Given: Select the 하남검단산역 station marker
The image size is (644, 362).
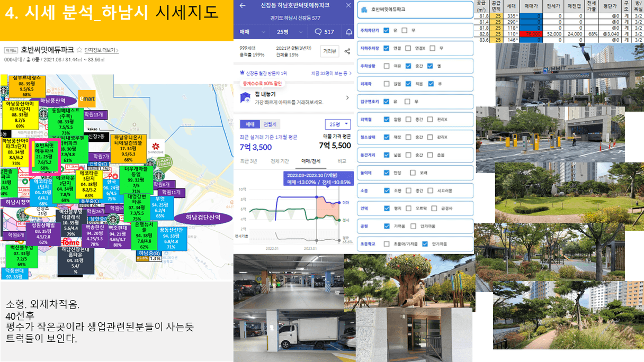Looking at the screenshot, I should 204,218.
